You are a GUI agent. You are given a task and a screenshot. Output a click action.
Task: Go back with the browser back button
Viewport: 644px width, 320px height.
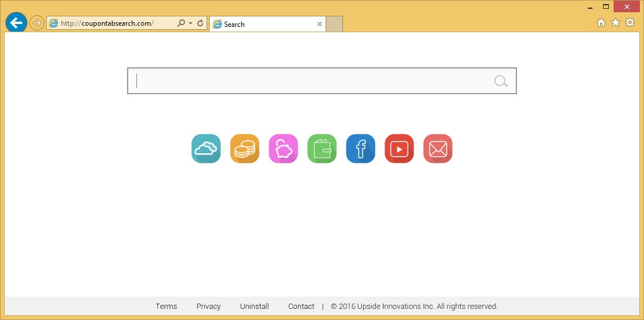(x=16, y=23)
